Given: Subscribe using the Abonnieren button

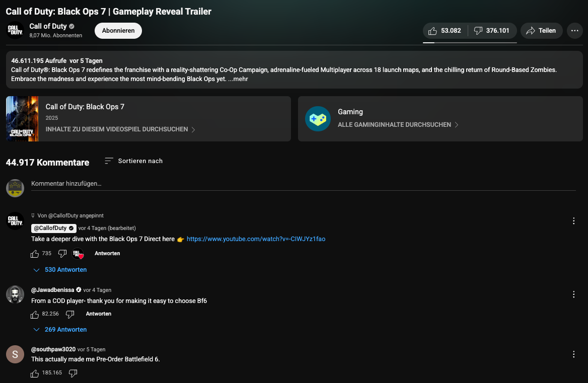Looking at the screenshot, I should [x=118, y=31].
